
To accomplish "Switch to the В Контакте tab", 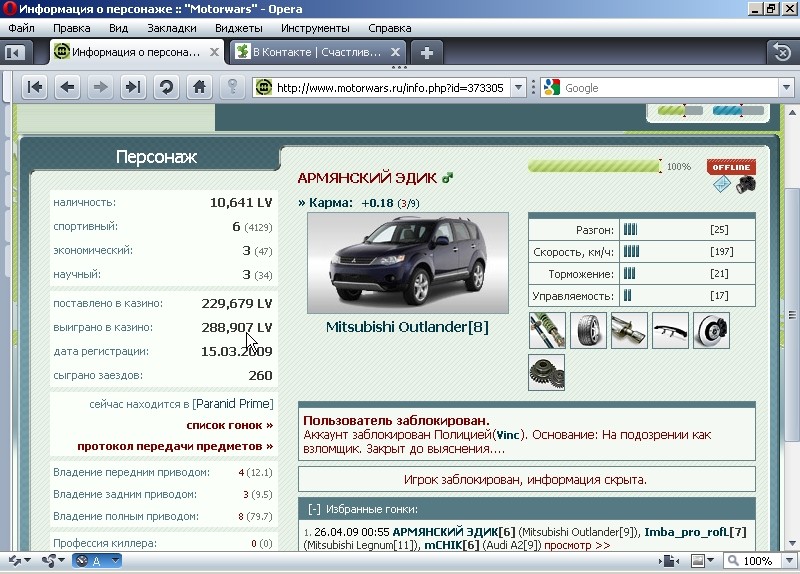I will click(x=317, y=52).
